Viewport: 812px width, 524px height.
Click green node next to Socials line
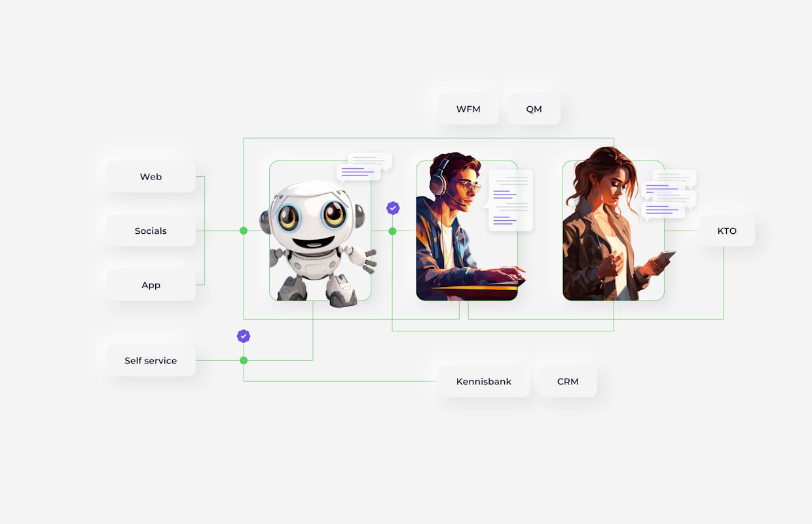click(244, 231)
